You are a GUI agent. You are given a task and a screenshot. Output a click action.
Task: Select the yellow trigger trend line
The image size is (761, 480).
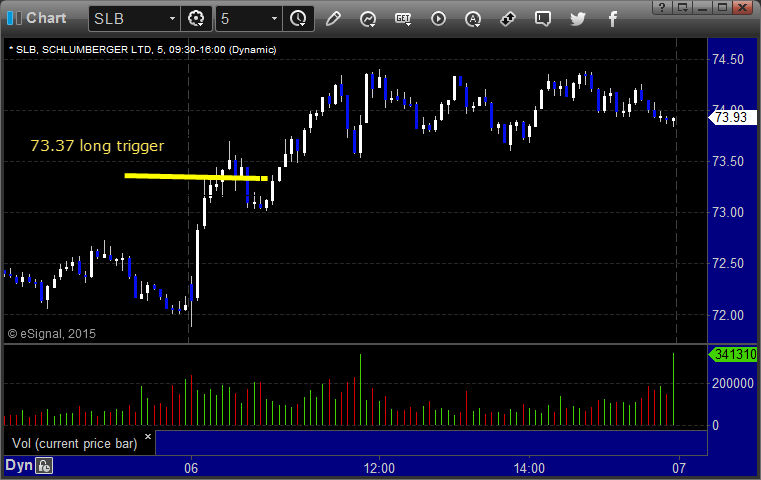pos(196,177)
